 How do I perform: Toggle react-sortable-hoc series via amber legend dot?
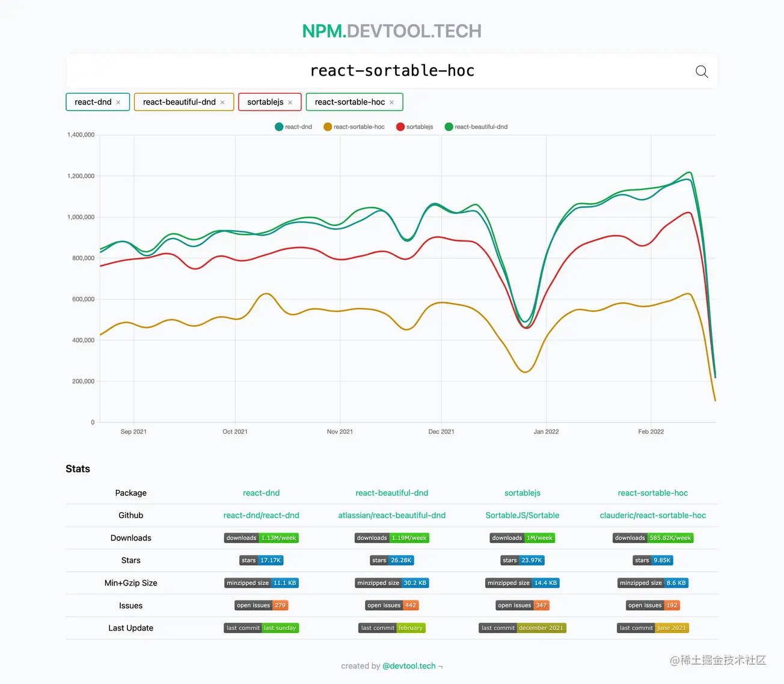pyautogui.click(x=328, y=127)
